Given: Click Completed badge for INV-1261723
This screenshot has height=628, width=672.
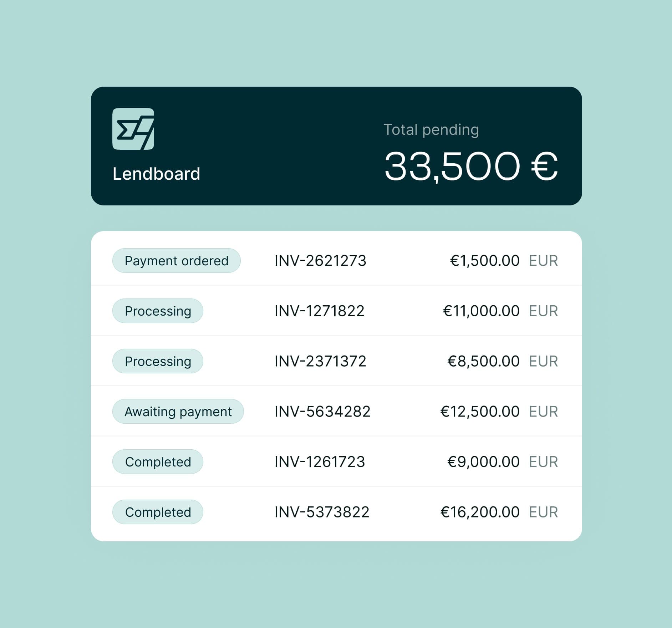Looking at the screenshot, I should click(x=158, y=462).
